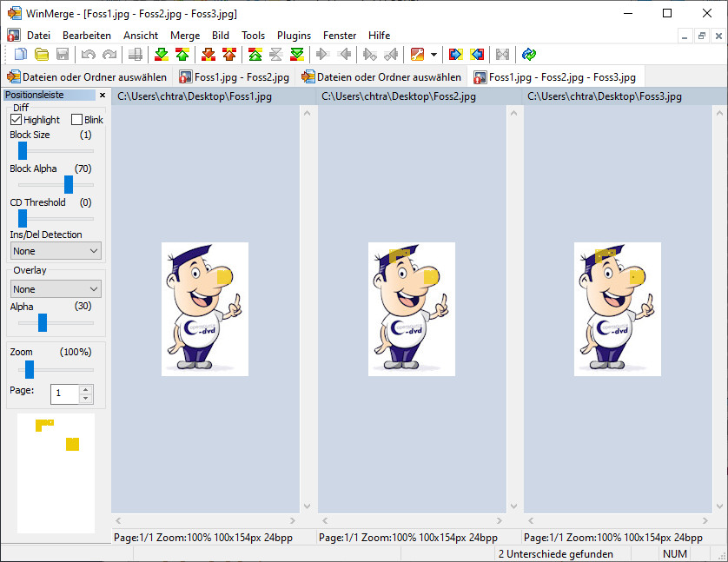Switch to the first Dateien oder Ordner auswählen tab
Viewport: 728px width, 562px height.
pos(87,77)
